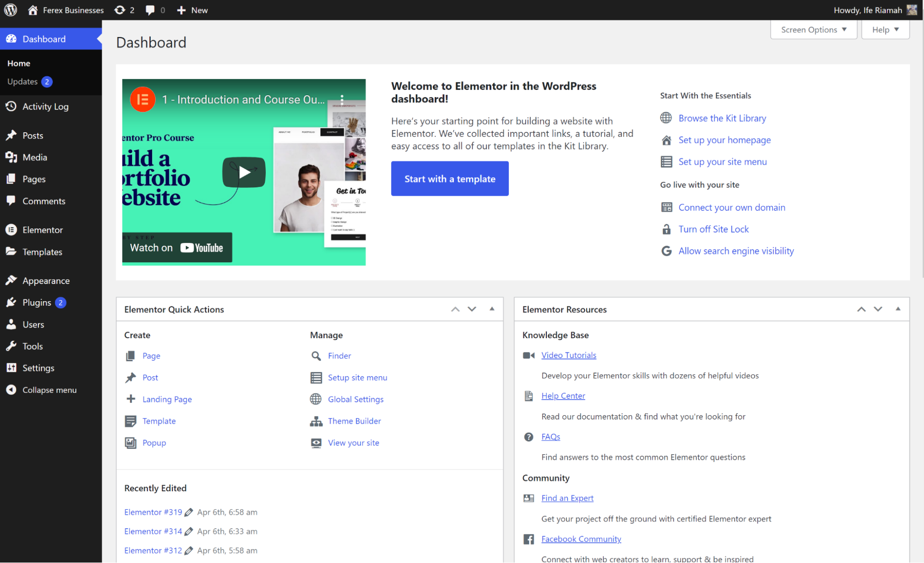Open Help Center link
This screenshot has width=924, height=563.
(x=563, y=396)
